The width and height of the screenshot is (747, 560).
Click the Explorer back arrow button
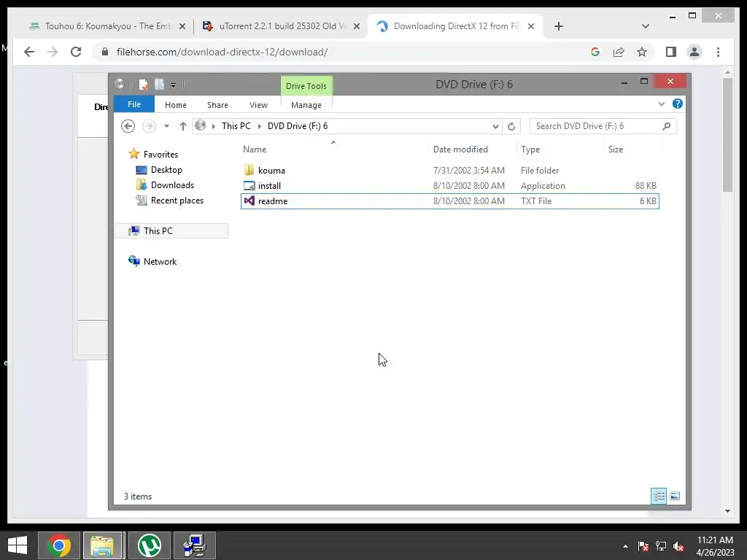coord(128,126)
